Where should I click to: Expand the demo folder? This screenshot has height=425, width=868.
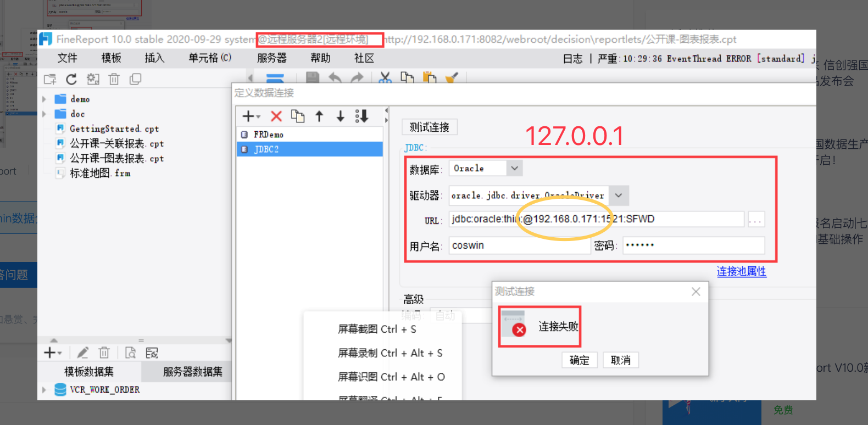coord(44,99)
